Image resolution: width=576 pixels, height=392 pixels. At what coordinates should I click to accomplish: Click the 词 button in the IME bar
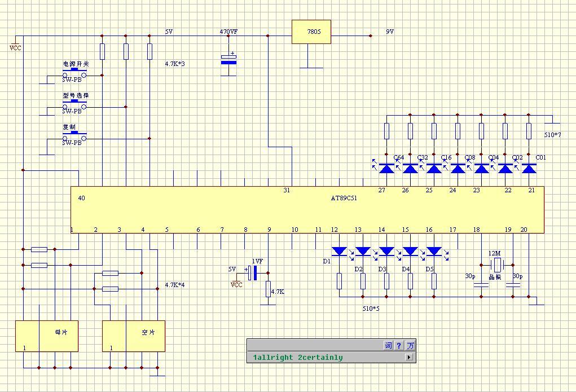[x=388, y=346]
